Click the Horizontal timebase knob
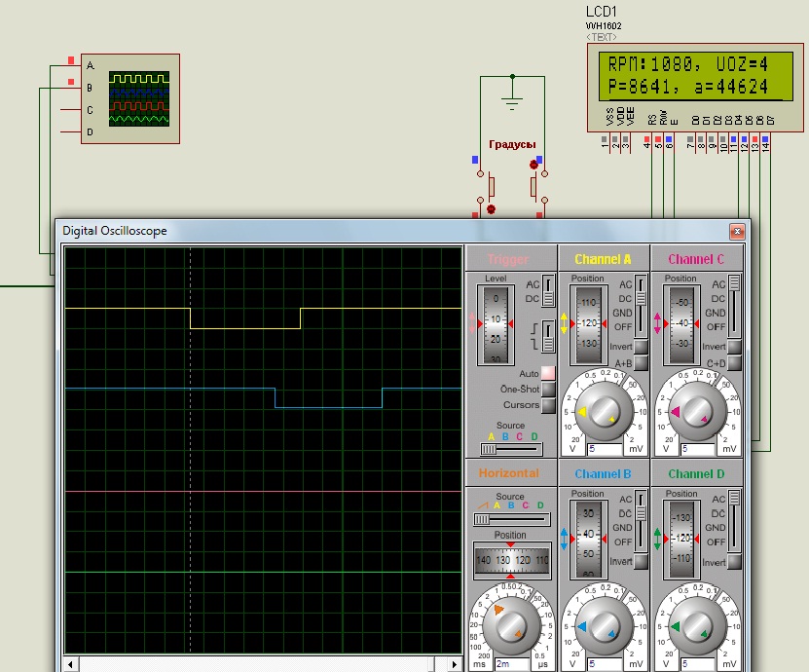 [x=511, y=626]
